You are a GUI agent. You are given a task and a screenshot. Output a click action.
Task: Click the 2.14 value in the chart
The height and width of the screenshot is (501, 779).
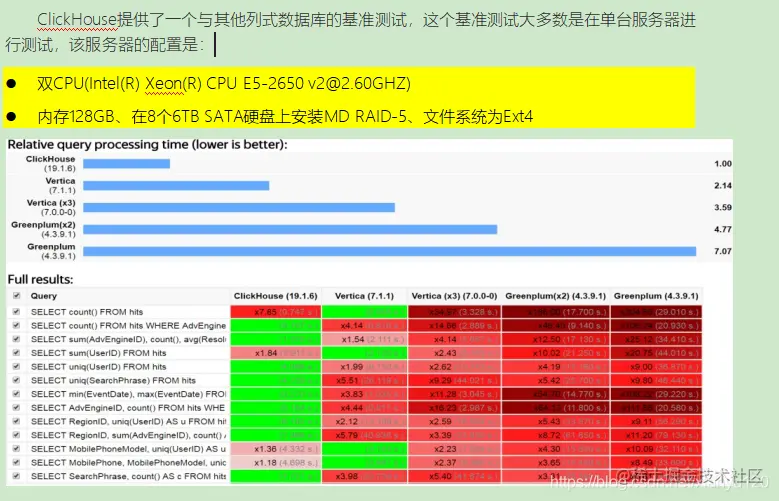click(723, 185)
